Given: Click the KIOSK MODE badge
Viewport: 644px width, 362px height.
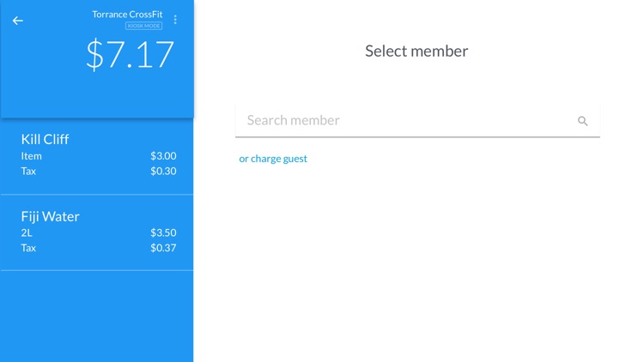Looking at the screenshot, I should coord(143,26).
